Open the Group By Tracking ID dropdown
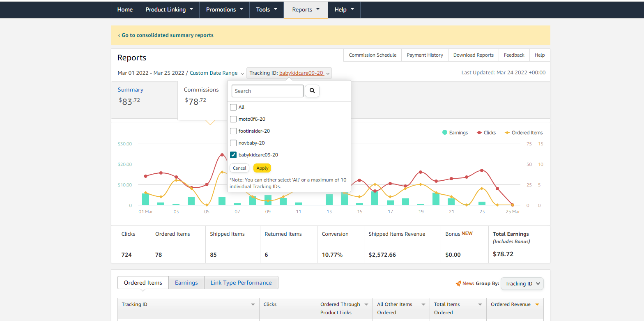Viewport: 644px width, 322px height. (522, 283)
